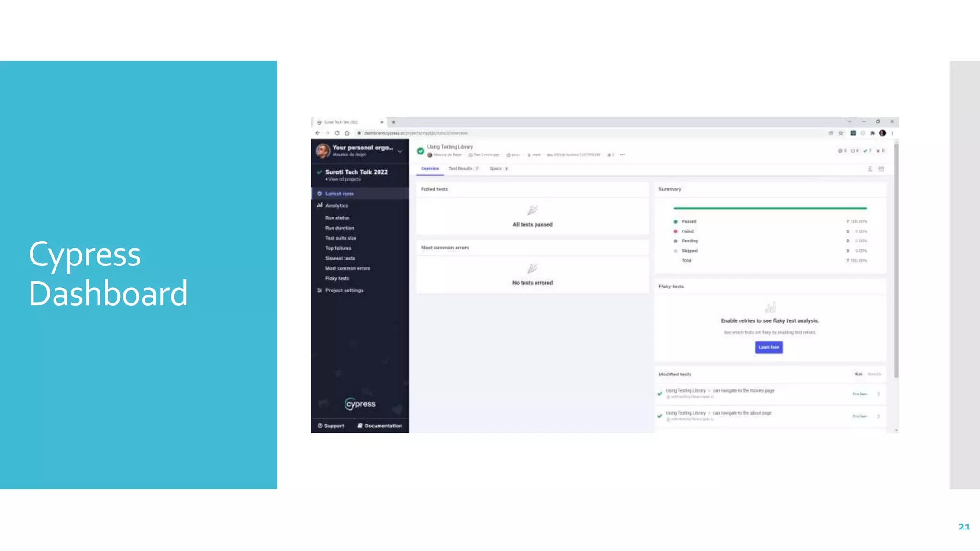Select Run filter in Modified tests

coord(858,375)
